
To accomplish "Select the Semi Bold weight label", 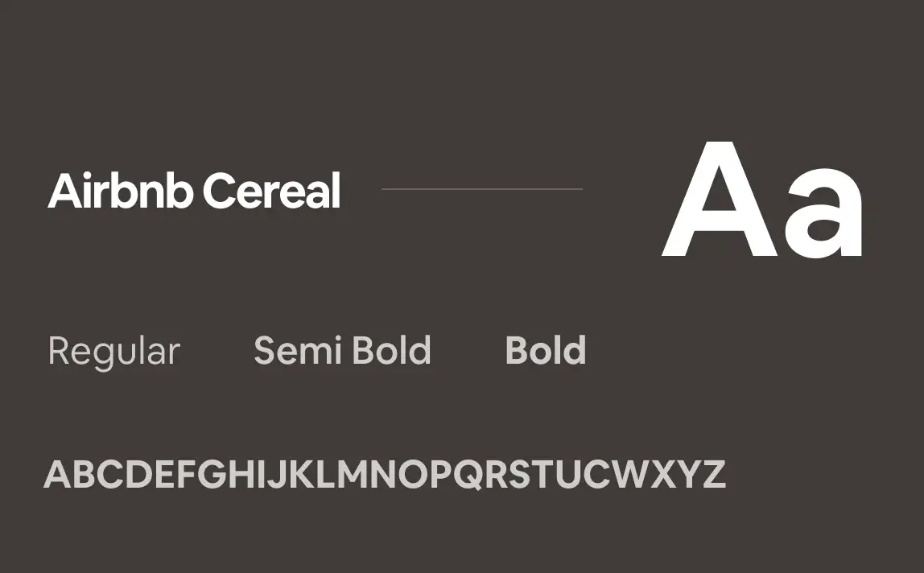I will (x=342, y=350).
